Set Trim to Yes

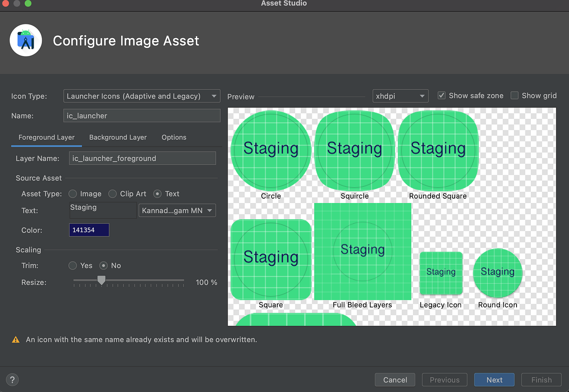72,266
